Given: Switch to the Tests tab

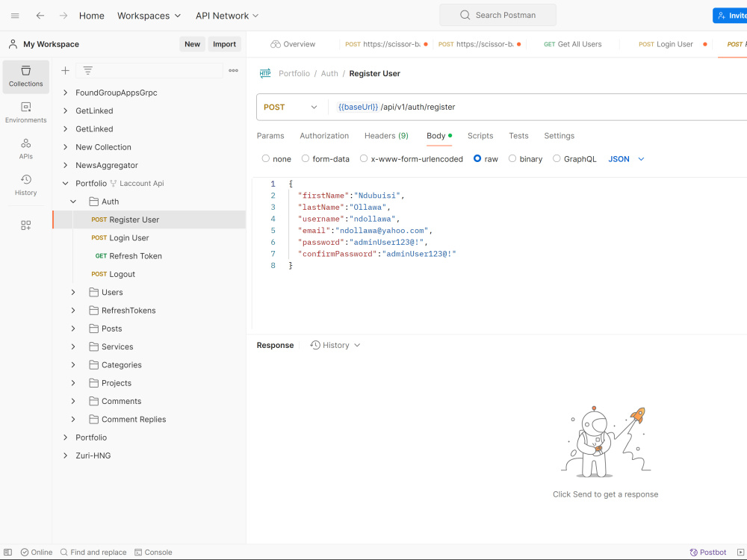Looking at the screenshot, I should pos(519,136).
